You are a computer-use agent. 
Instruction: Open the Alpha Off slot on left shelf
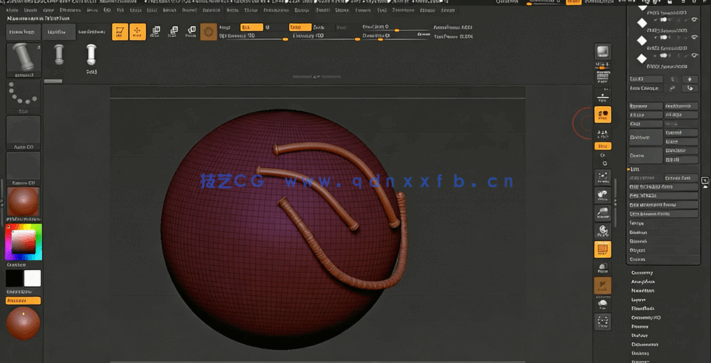(23, 133)
